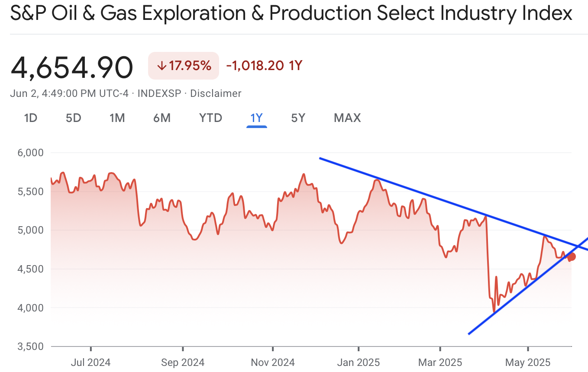
Task: Click the 17.95% change badge
Action: pos(184,66)
